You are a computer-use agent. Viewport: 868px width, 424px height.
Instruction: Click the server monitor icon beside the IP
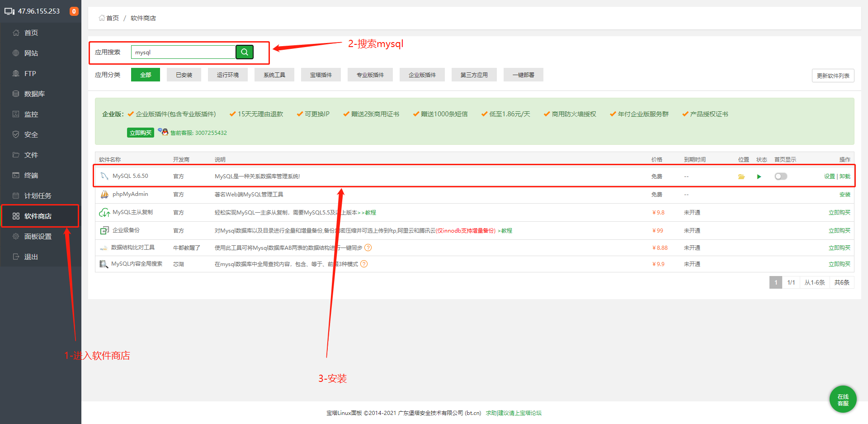tap(9, 11)
